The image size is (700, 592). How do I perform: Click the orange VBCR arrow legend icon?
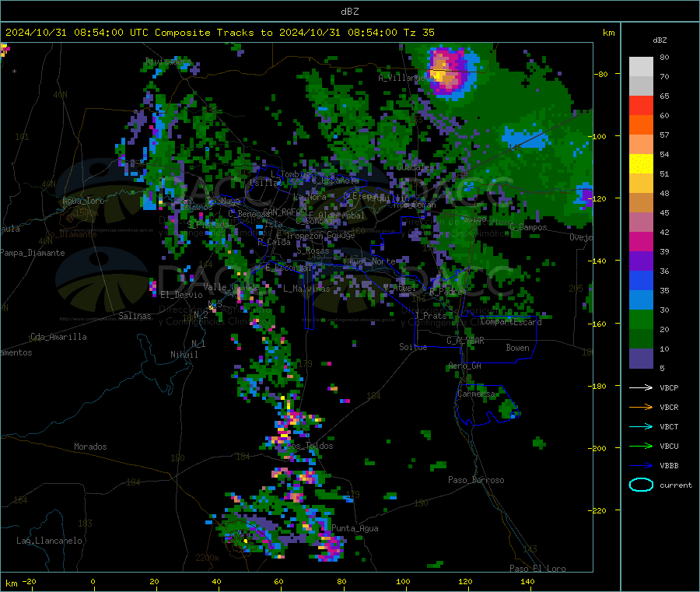pos(641,407)
